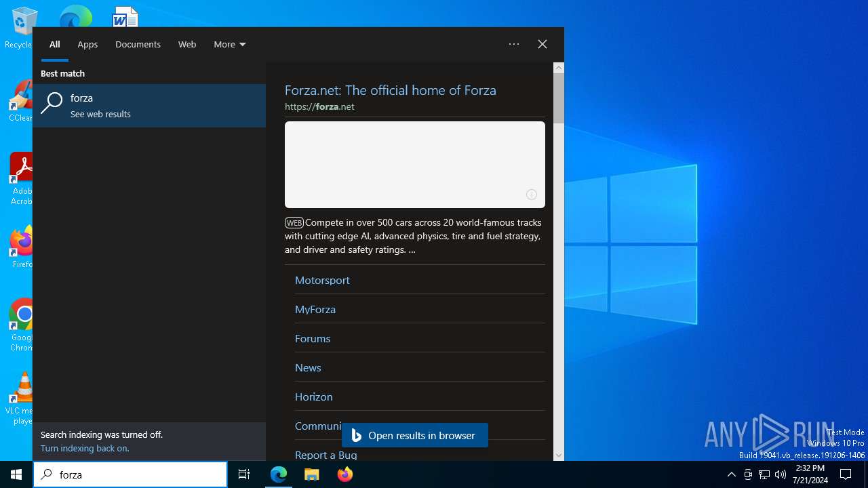Close the search panel
Screen dimensions: 868x488
click(542, 44)
